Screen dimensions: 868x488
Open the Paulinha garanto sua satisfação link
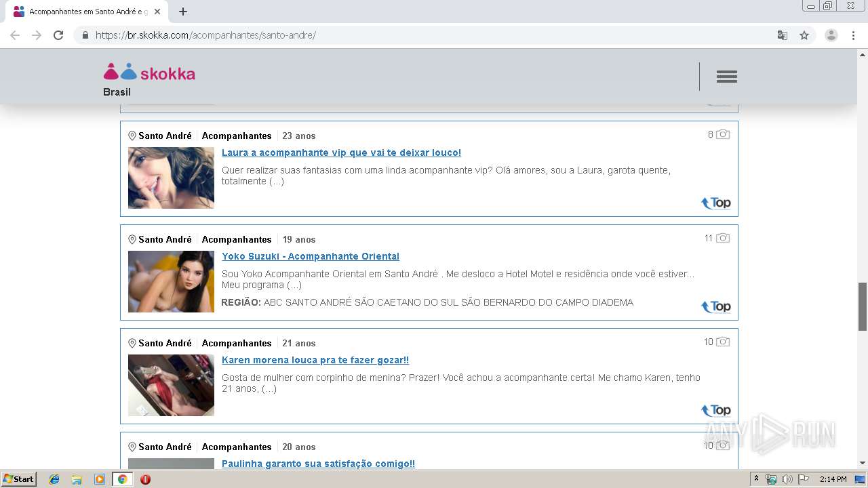click(x=318, y=464)
